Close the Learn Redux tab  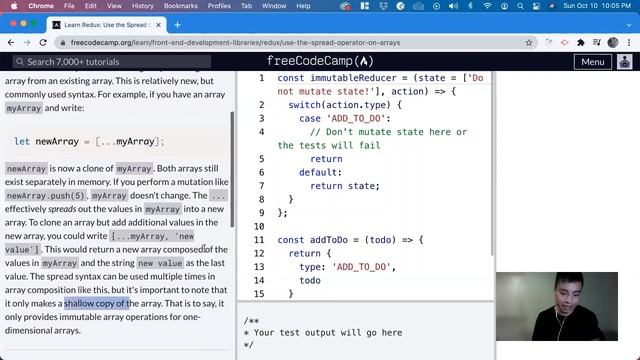[158, 25]
